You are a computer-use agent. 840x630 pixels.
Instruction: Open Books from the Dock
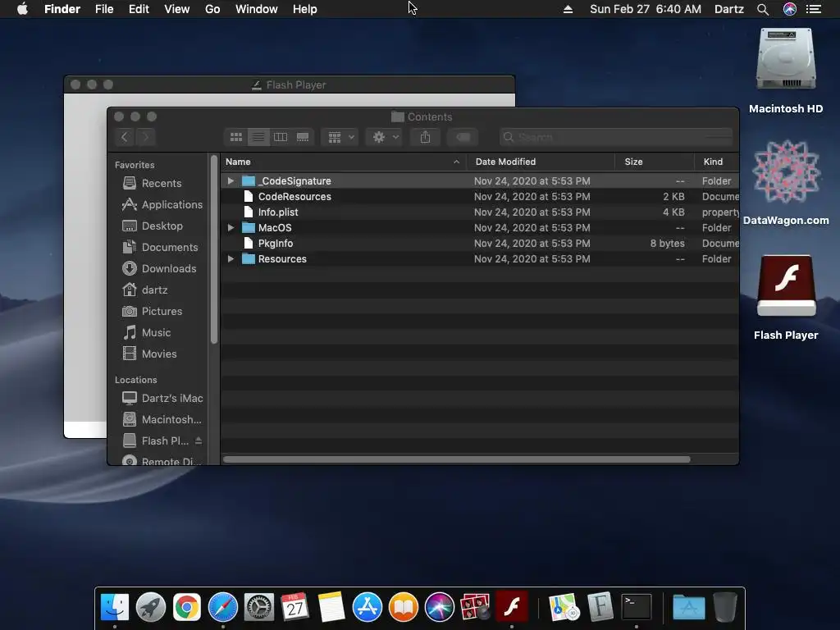[x=404, y=608]
